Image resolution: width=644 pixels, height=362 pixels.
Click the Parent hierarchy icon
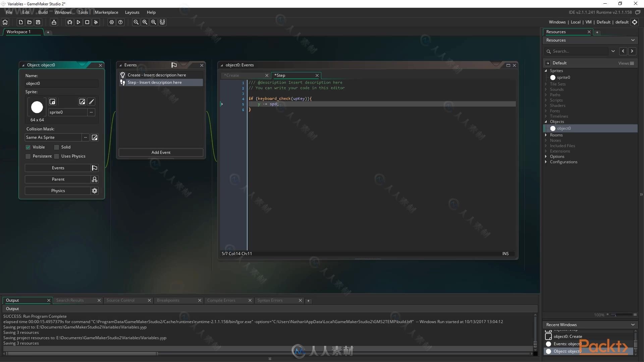click(x=95, y=179)
